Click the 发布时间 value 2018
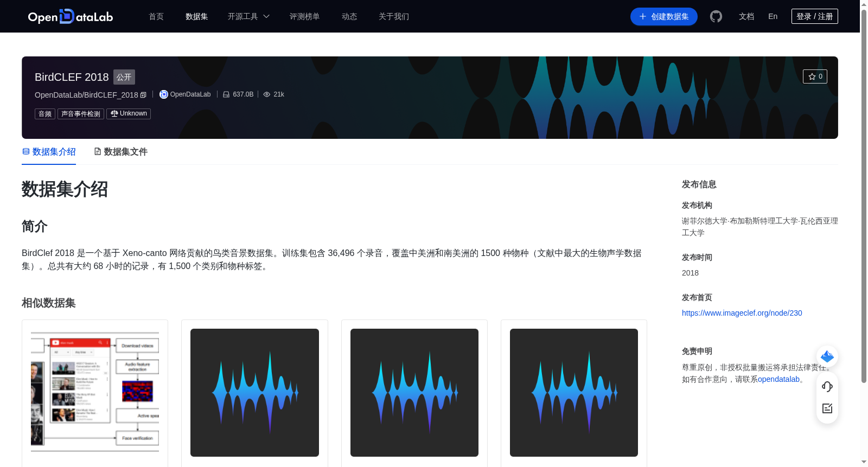Viewport: 868px width, 467px height. point(690,273)
